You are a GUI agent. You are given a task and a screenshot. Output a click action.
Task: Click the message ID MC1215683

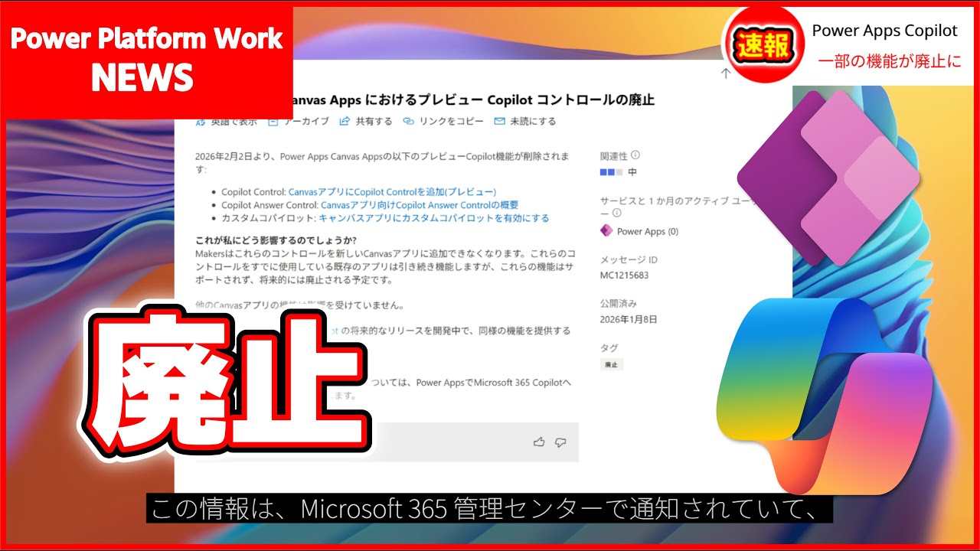tap(624, 275)
